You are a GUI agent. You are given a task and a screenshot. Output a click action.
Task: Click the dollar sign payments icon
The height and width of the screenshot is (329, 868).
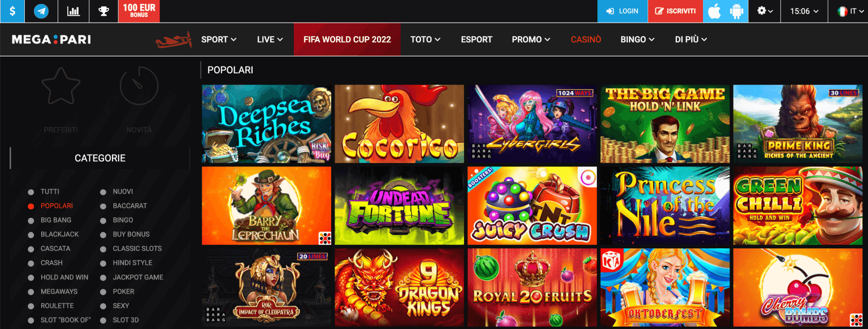[x=12, y=11]
